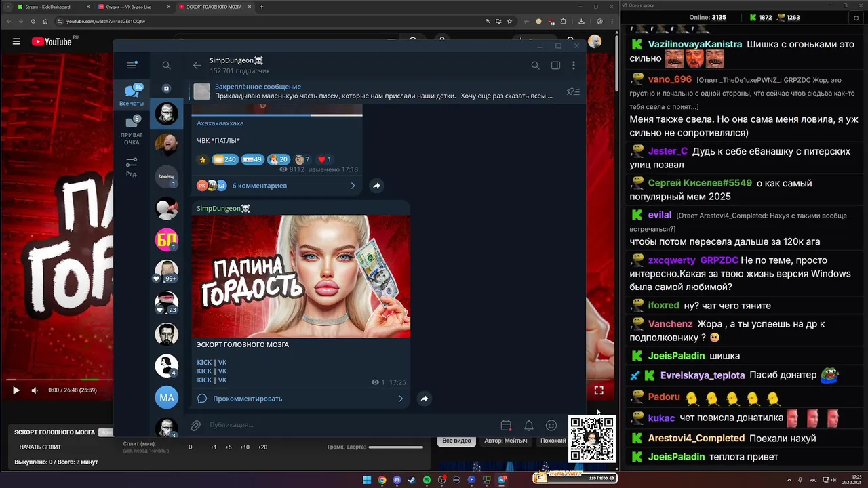Open the browser extensions puzzle icon
Viewport: 868px width, 488px height.
tap(563, 21)
